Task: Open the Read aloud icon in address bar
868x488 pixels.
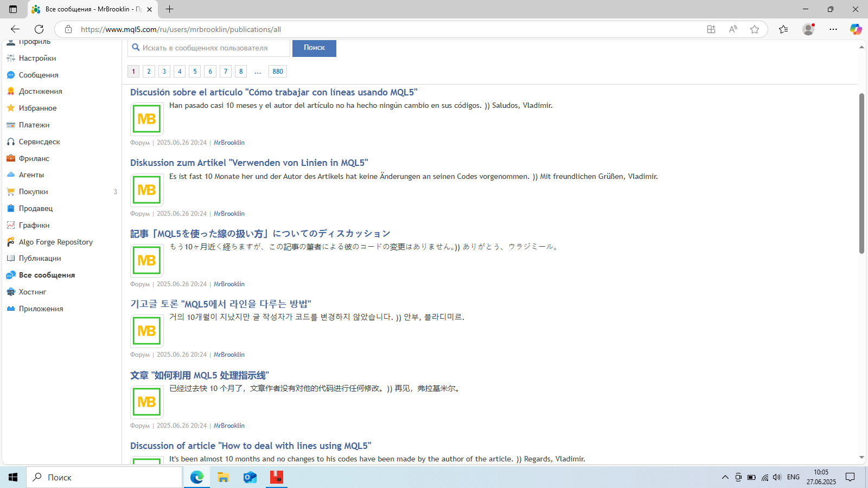Action: pos(733,29)
